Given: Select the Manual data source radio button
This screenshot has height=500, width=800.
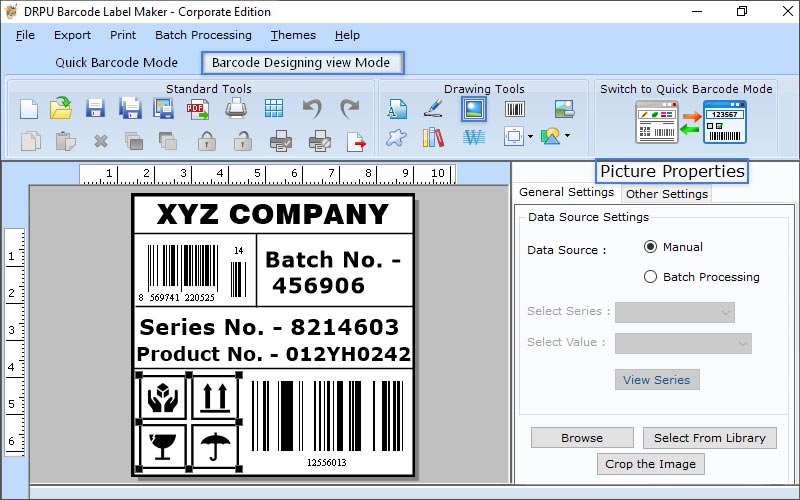Looking at the screenshot, I should tap(650, 247).
